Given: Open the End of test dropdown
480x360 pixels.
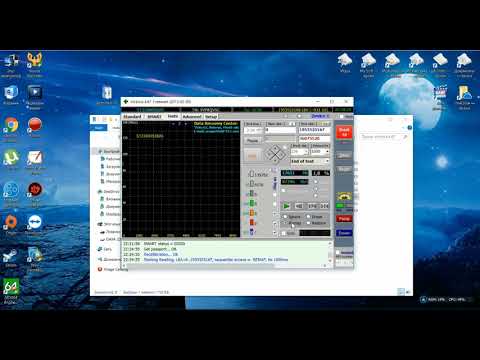Looking at the screenshot, I should [x=310, y=161].
